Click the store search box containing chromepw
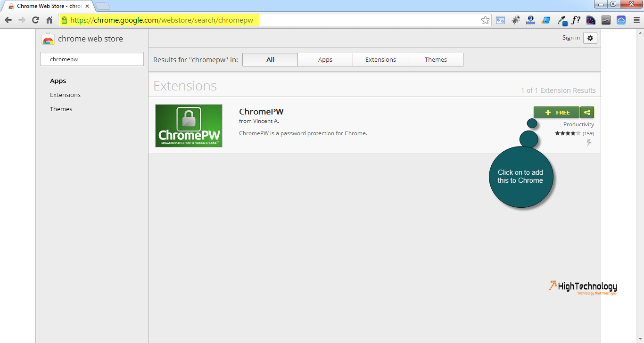The image size is (644, 343). click(92, 59)
